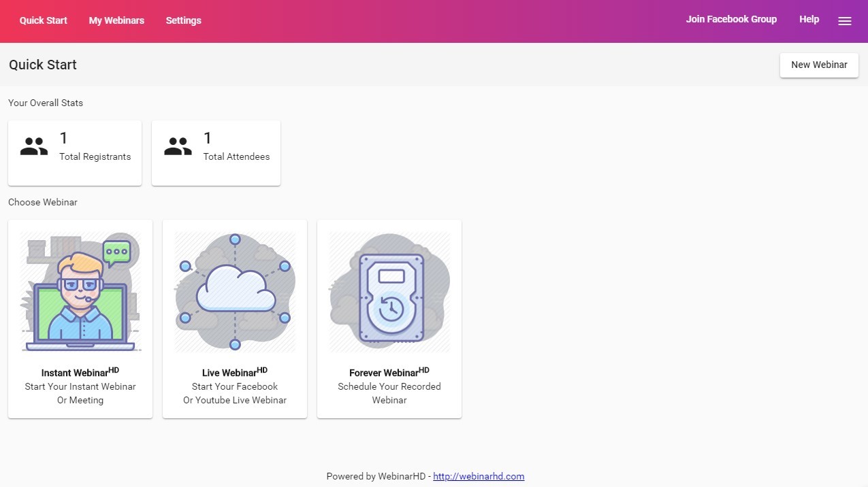Screen dimensions: 868x487
Task: Click 'Start Your Instant Webinar Or Meeting' description
Action: coord(80,393)
